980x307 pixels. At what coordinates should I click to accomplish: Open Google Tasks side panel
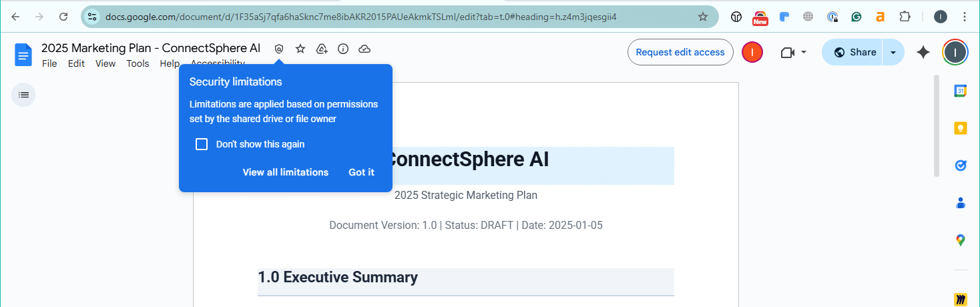click(x=961, y=166)
